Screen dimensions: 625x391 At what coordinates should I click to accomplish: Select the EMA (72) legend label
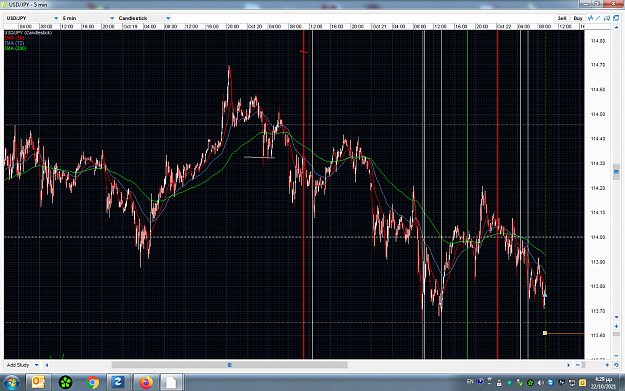coord(14,43)
